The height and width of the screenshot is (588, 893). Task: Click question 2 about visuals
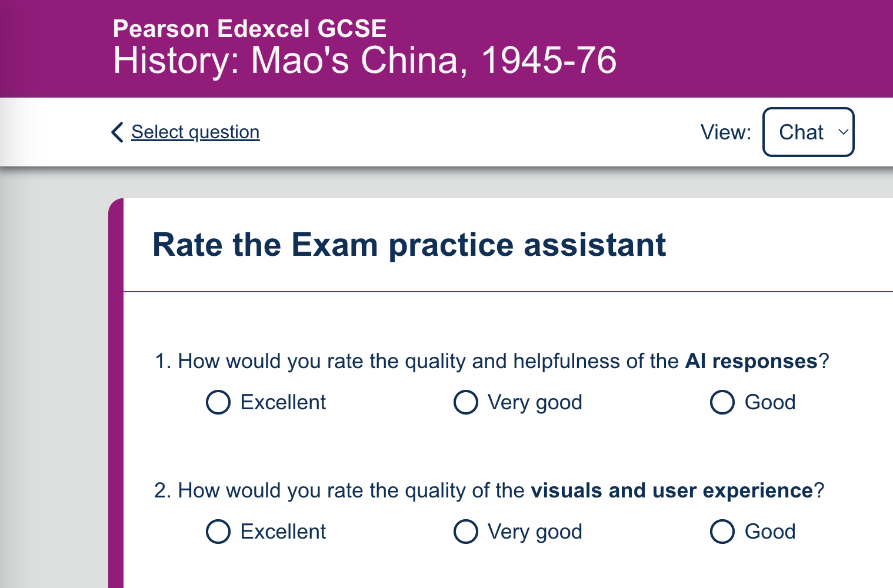(489, 490)
